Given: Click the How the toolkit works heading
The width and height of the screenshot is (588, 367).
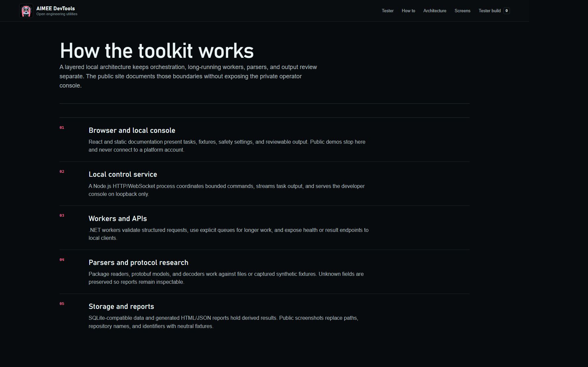Looking at the screenshot, I should coord(157,51).
